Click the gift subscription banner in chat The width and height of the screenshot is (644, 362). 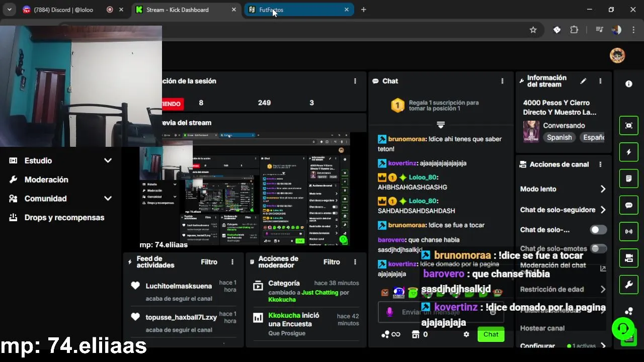pyautogui.click(x=441, y=105)
